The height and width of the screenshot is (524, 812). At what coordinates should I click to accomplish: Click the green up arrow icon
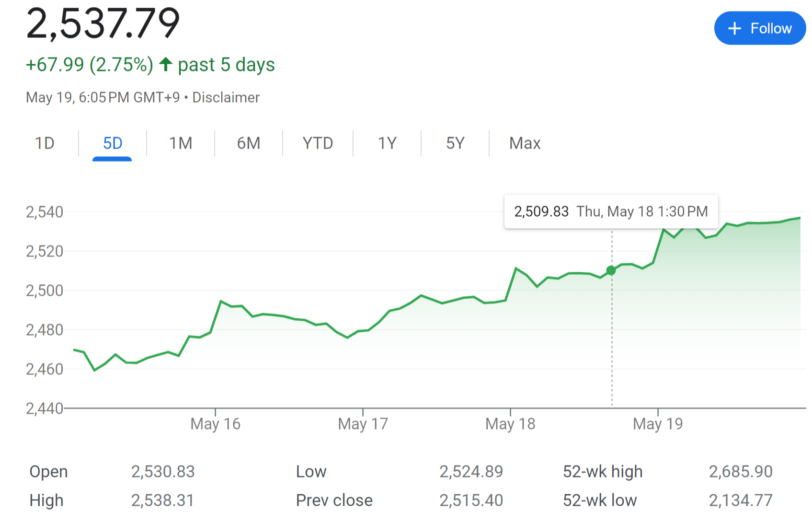click(166, 64)
